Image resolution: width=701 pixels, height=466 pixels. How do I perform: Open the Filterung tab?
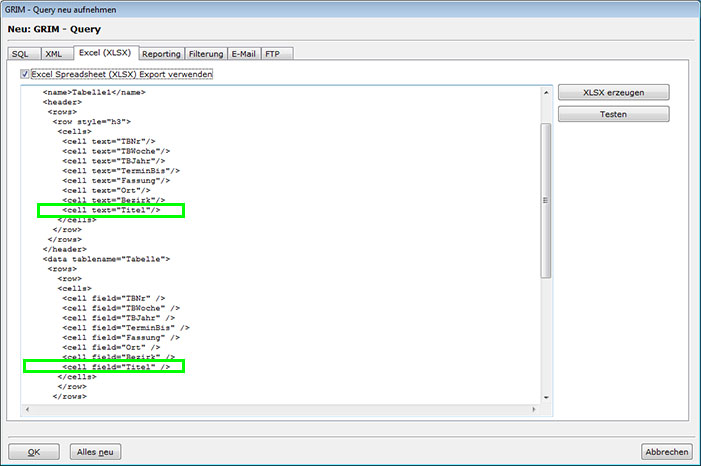click(206, 53)
